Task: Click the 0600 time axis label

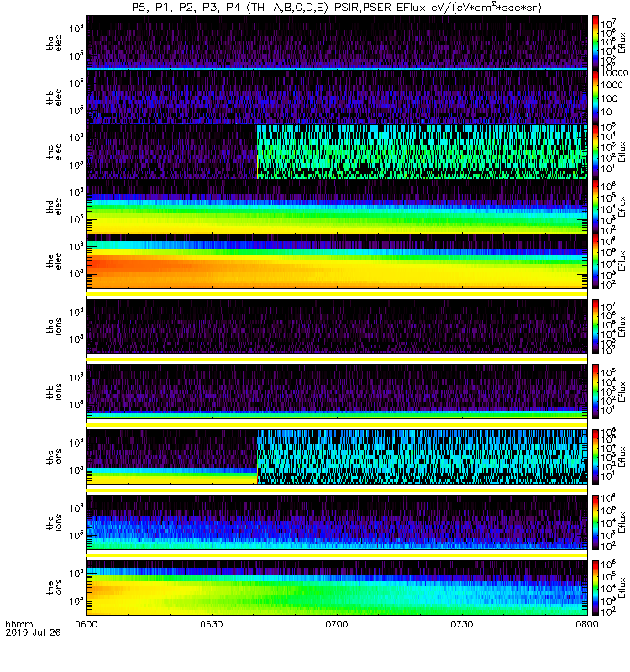Action: point(87,624)
